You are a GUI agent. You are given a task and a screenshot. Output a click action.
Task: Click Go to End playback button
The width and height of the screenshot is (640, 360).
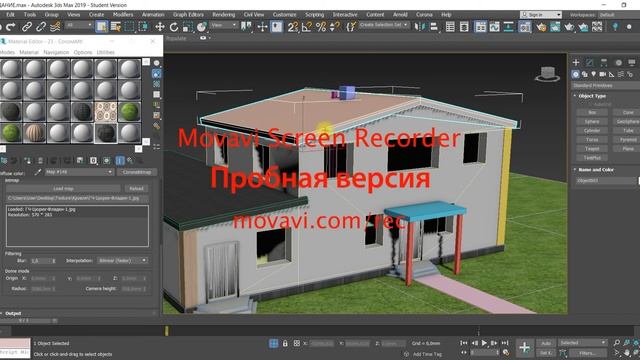(505, 343)
